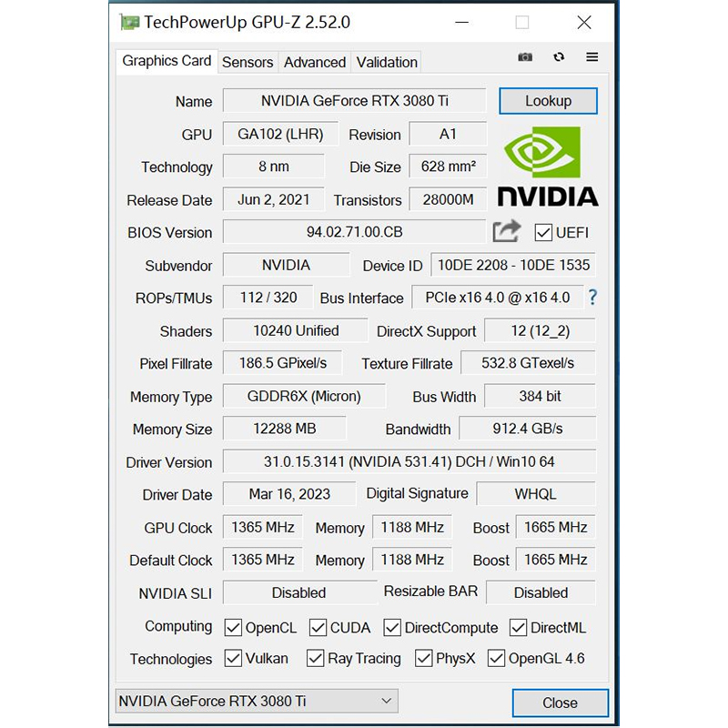Image resolution: width=728 pixels, height=728 pixels.
Task: Close the window with the X button
Action: click(x=584, y=22)
